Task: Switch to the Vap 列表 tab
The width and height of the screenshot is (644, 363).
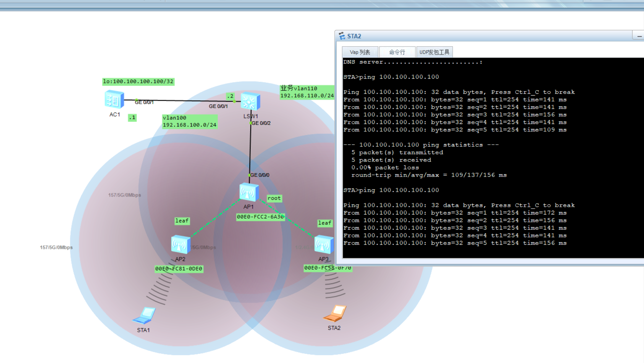Action: (360, 52)
